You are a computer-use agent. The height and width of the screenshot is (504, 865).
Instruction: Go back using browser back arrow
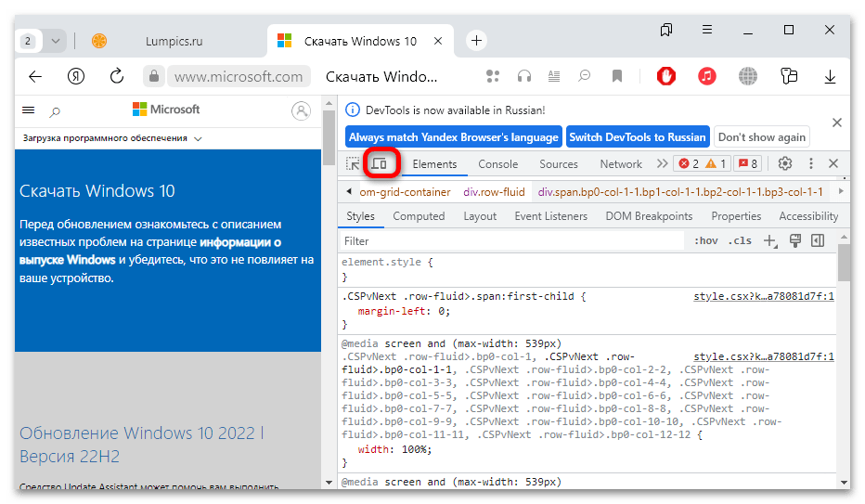pyautogui.click(x=35, y=76)
